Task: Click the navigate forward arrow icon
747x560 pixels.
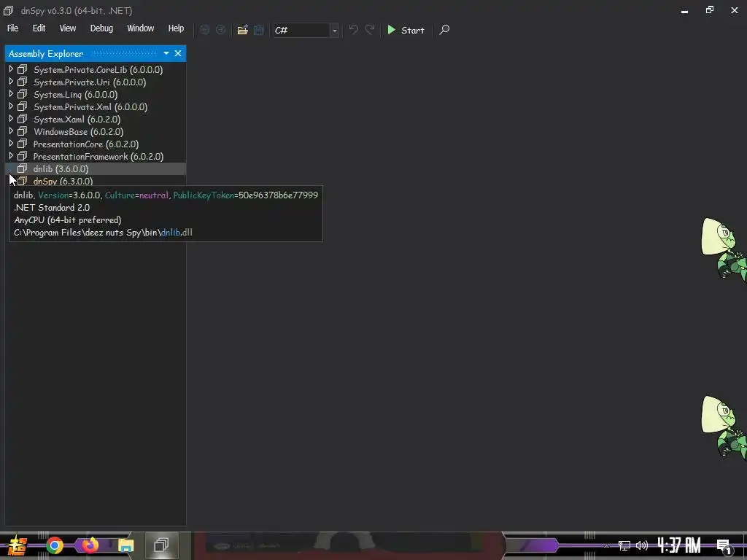Action: coord(220,30)
